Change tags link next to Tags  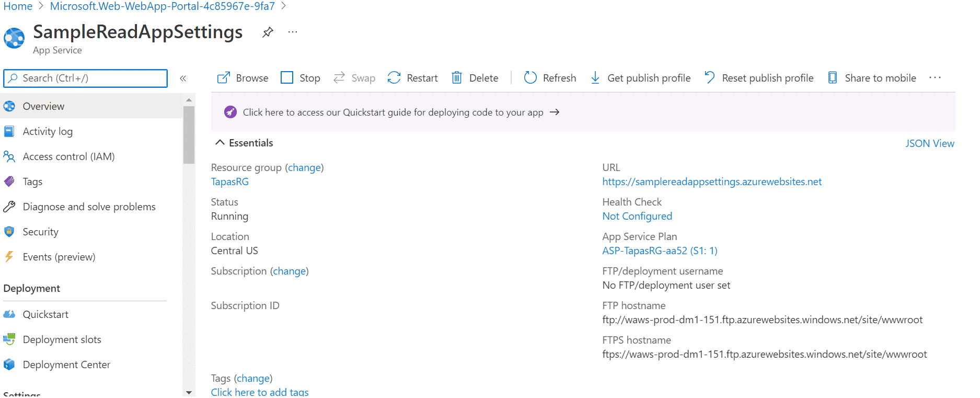(253, 378)
